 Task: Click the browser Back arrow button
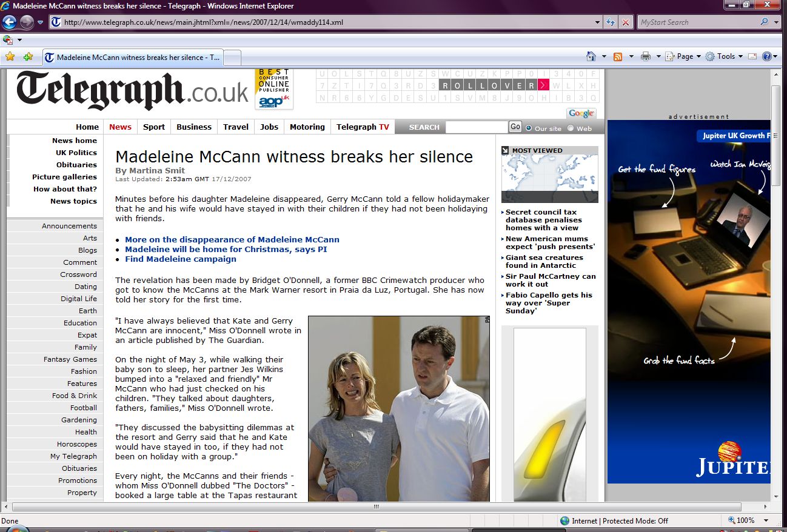(9, 22)
